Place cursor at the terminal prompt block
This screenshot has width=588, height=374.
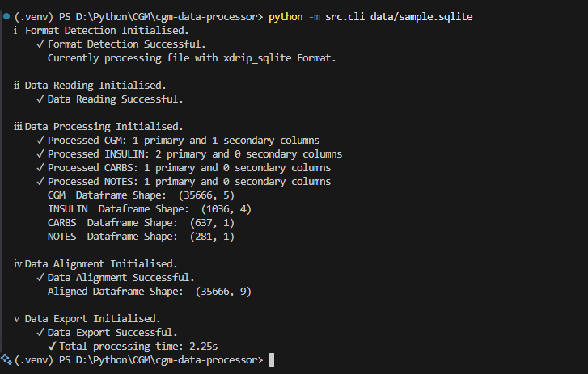click(x=272, y=359)
